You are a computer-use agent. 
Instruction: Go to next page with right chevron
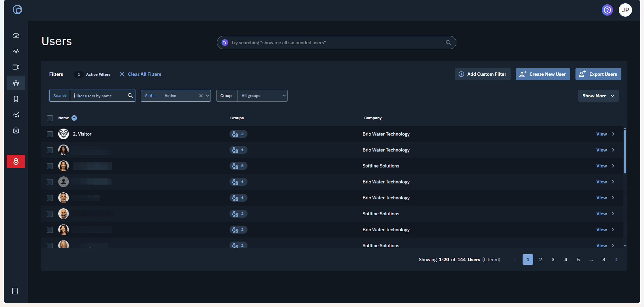[x=616, y=259]
